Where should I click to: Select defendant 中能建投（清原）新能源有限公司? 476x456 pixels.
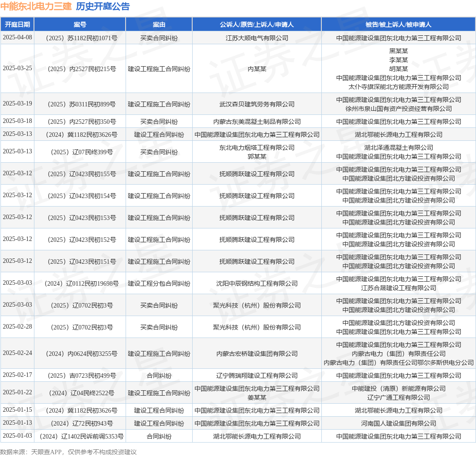[x=398, y=388]
